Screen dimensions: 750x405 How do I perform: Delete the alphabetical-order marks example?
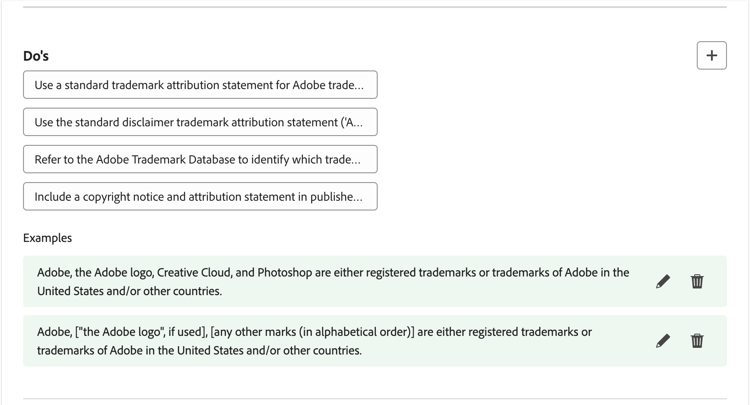click(697, 341)
